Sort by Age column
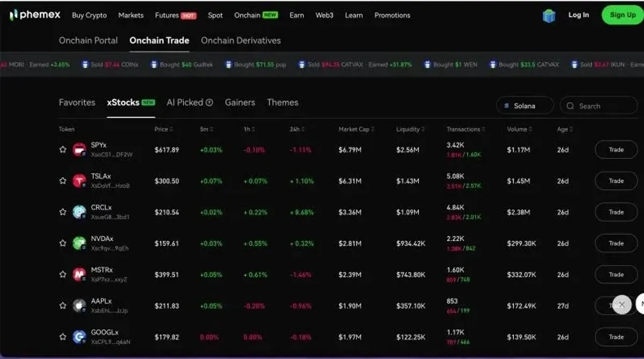 click(x=571, y=129)
